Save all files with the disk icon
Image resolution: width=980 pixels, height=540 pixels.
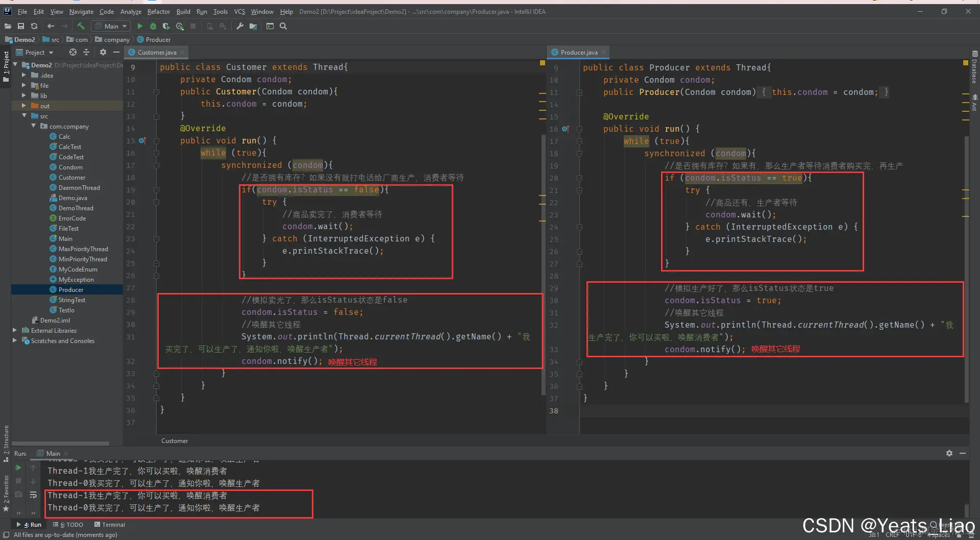click(x=21, y=26)
